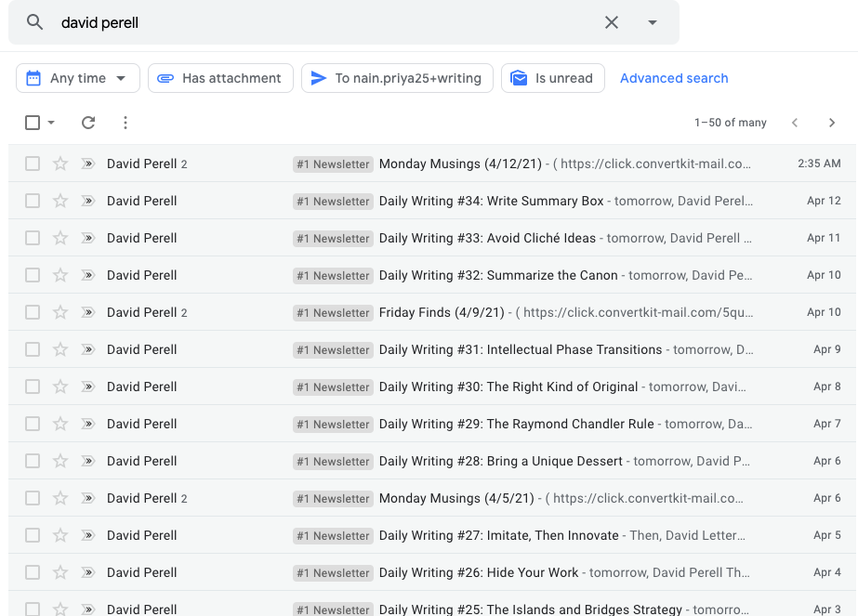Open Daily Writing #34: Write Summary Box
Screen dimensions: 858x616
coord(432,201)
